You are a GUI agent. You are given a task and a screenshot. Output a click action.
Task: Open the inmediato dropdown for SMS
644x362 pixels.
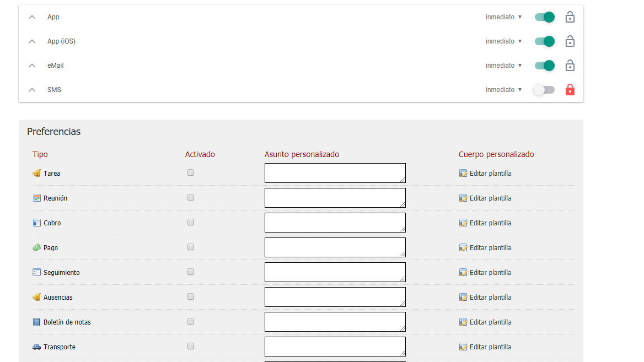point(503,89)
